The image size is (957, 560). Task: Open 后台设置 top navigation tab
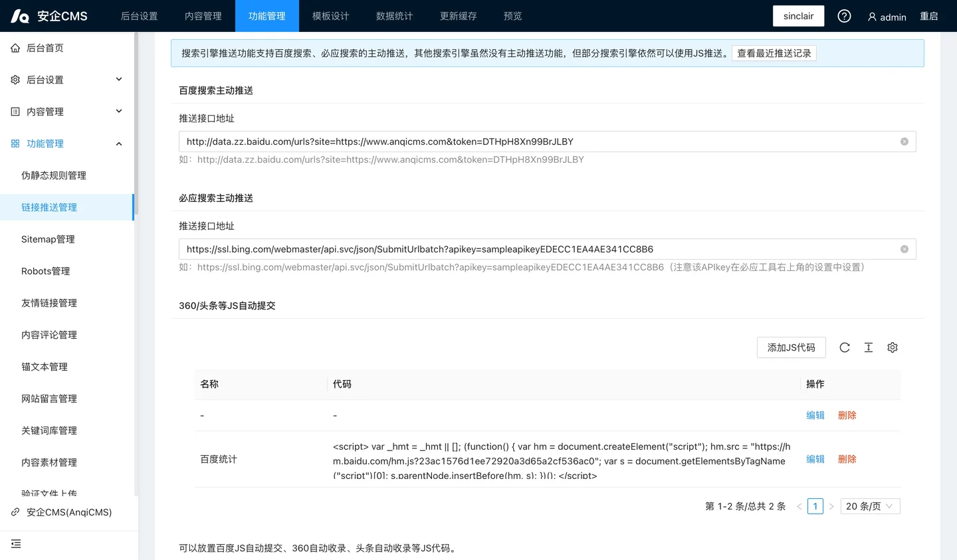coord(140,16)
